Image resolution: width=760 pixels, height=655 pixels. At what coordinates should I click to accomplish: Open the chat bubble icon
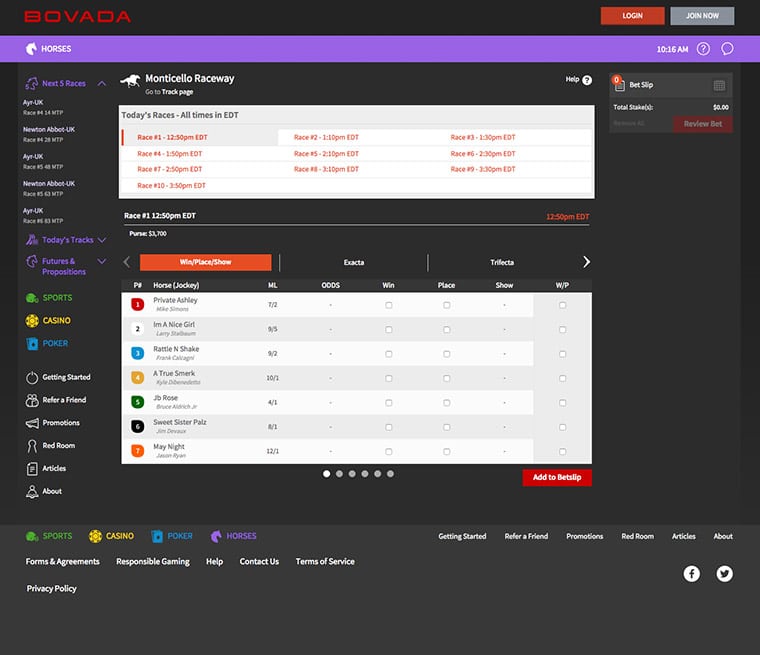click(727, 48)
